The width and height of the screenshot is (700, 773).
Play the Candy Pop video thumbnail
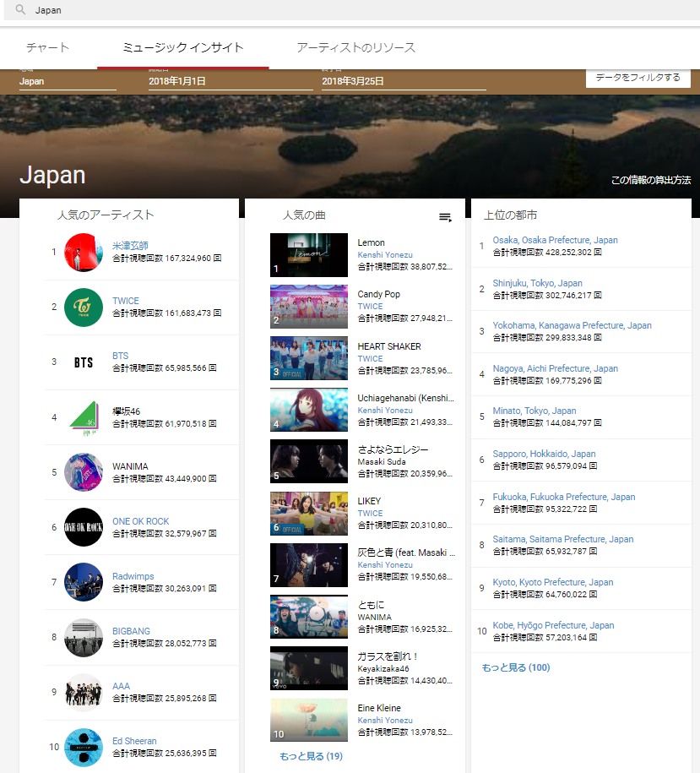click(x=309, y=307)
